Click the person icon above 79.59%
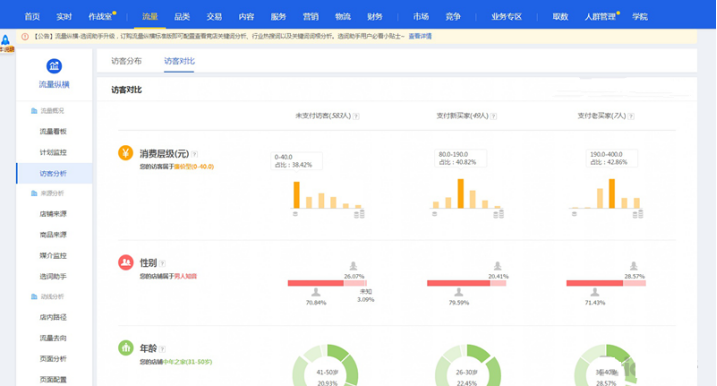 459,292
